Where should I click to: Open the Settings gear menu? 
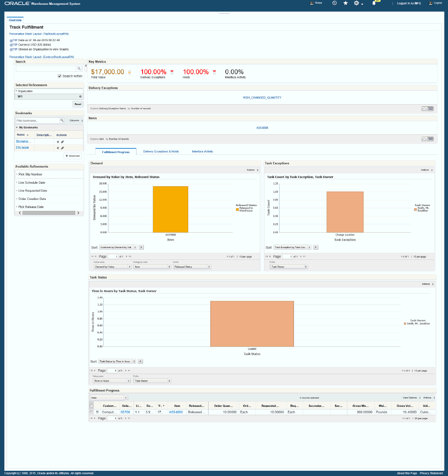[x=357, y=3]
